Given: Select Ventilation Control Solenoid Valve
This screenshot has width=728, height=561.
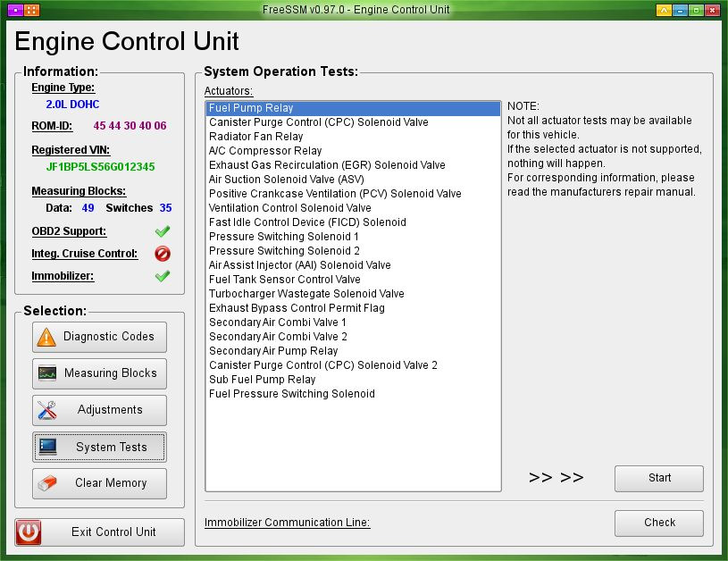Looking at the screenshot, I should 353,208.
